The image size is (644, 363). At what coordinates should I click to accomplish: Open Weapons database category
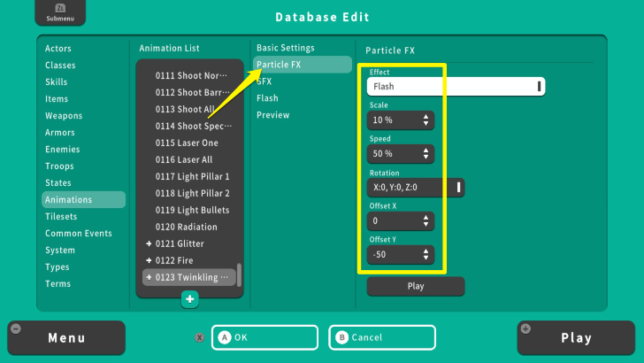[83, 116]
